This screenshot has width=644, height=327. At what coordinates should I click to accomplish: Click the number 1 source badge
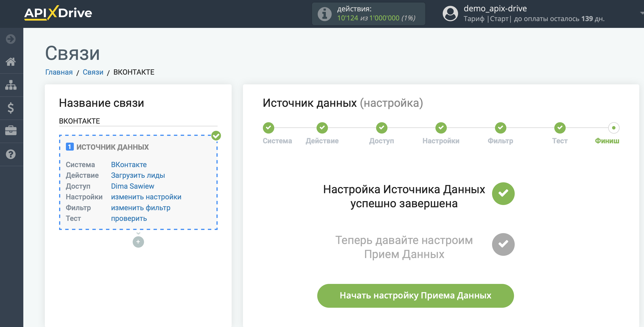[70, 146]
